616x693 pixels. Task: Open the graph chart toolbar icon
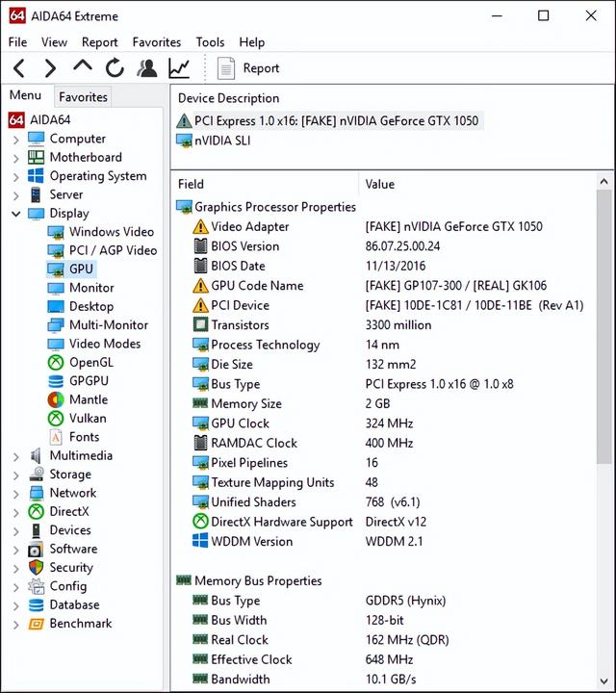pyautogui.click(x=179, y=68)
